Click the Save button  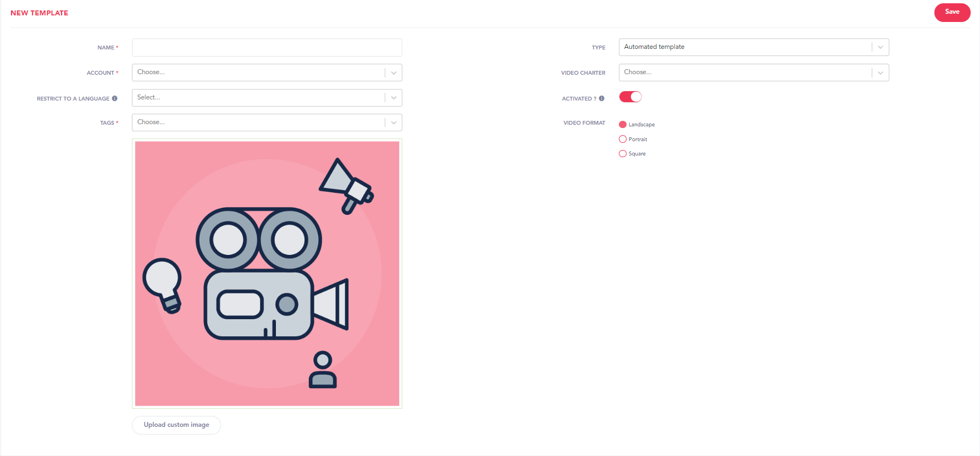point(952,12)
